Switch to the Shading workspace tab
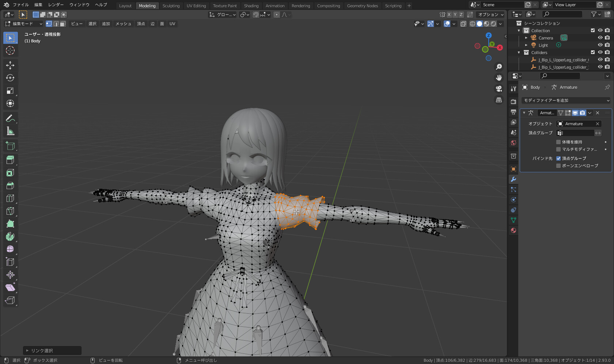 251,6
